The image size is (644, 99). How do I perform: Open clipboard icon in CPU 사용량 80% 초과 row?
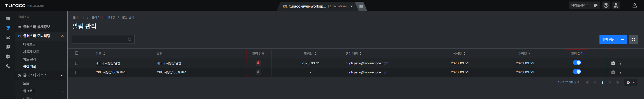tap(613, 72)
